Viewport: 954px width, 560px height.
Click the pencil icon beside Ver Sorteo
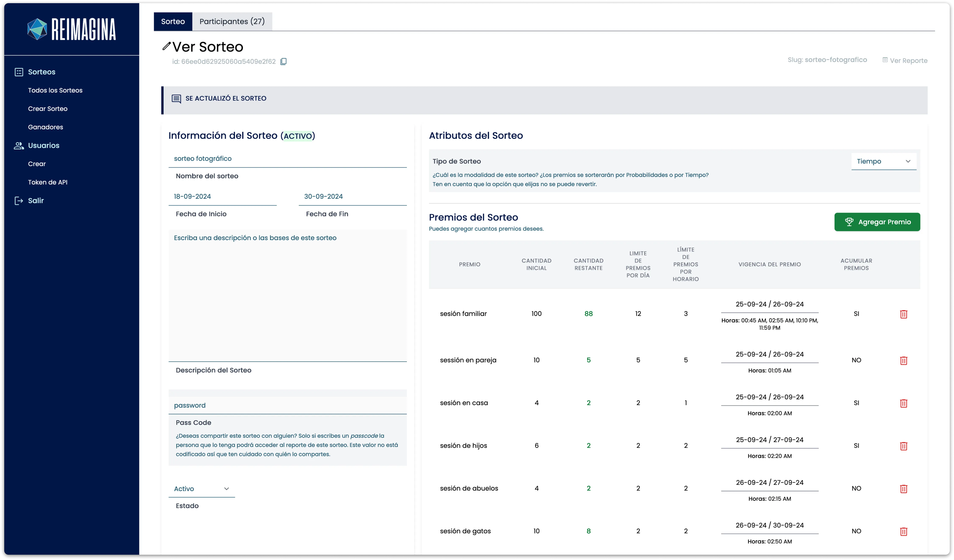click(166, 46)
